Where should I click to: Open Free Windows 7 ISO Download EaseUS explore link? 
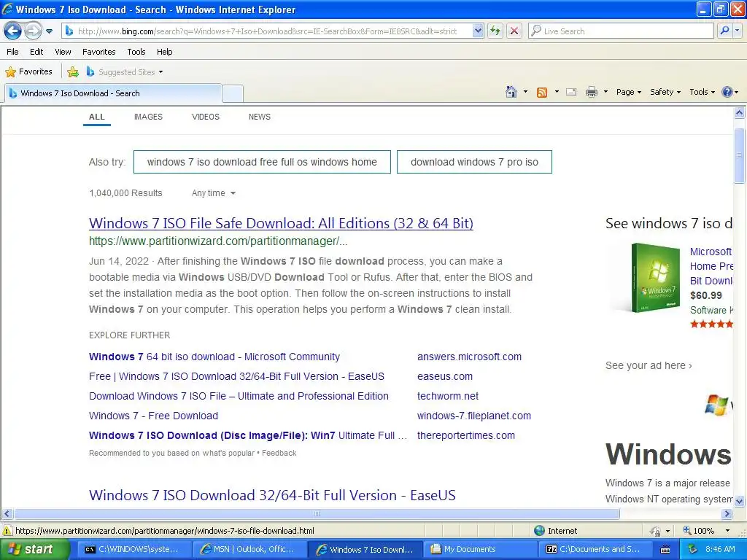(236, 376)
